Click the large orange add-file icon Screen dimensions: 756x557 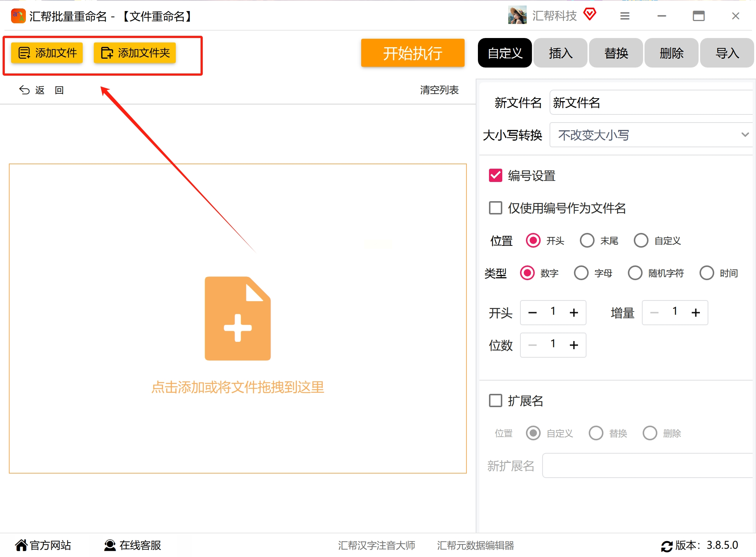237,318
